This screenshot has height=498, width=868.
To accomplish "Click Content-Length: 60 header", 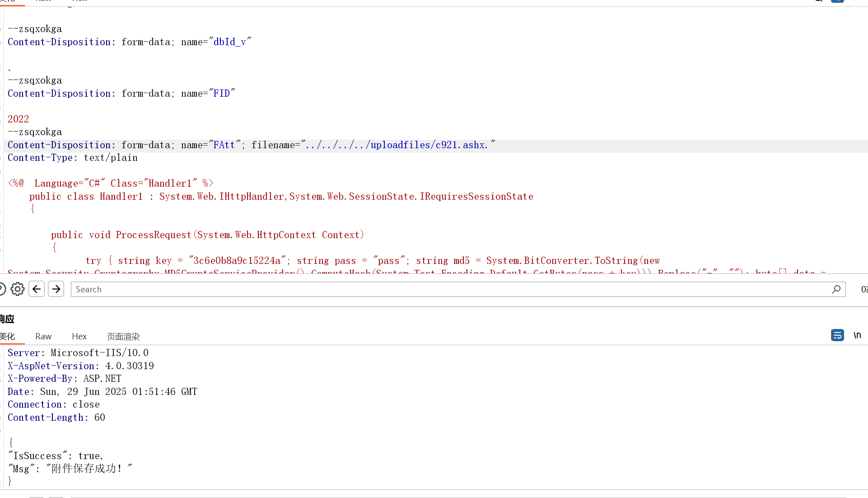I will 56,417.
